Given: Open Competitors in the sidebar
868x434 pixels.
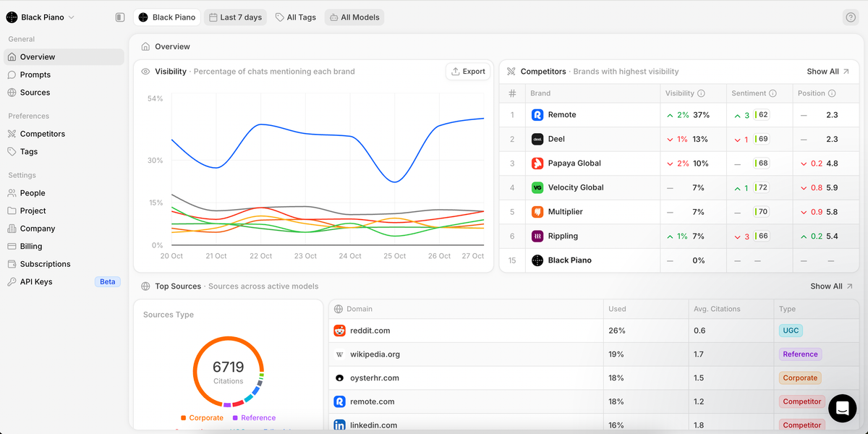Looking at the screenshot, I should point(64,134).
